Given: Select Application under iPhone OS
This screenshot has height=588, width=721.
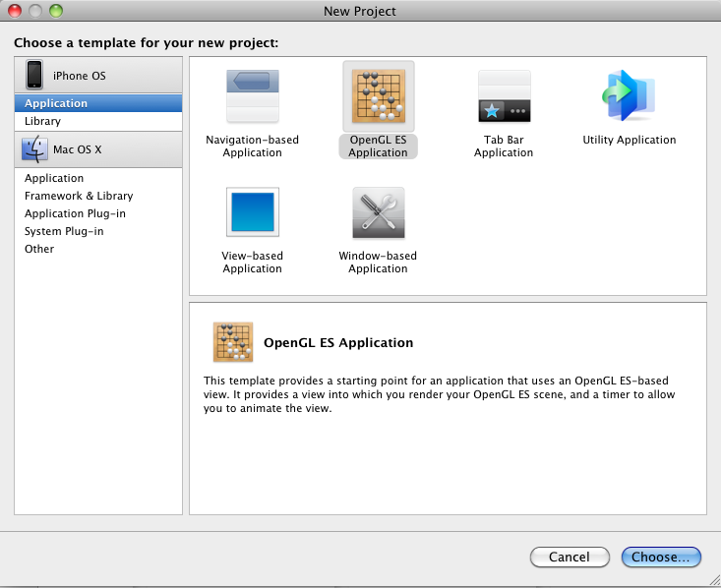Looking at the screenshot, I should (98, 103).
